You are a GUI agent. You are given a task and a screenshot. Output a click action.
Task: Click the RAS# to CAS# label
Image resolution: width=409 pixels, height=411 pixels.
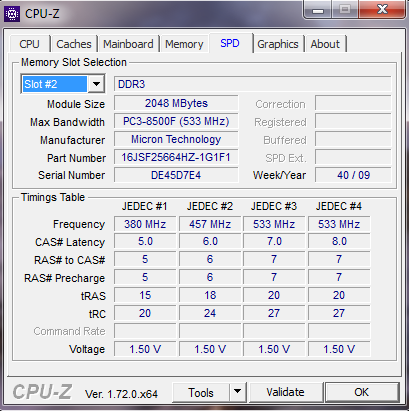70,260
